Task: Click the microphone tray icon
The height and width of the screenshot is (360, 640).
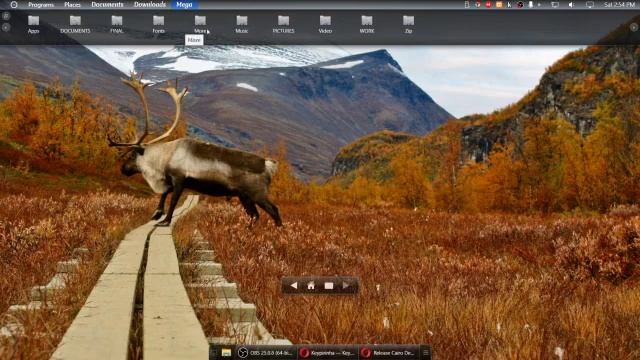Action: [x=531, y=4]
